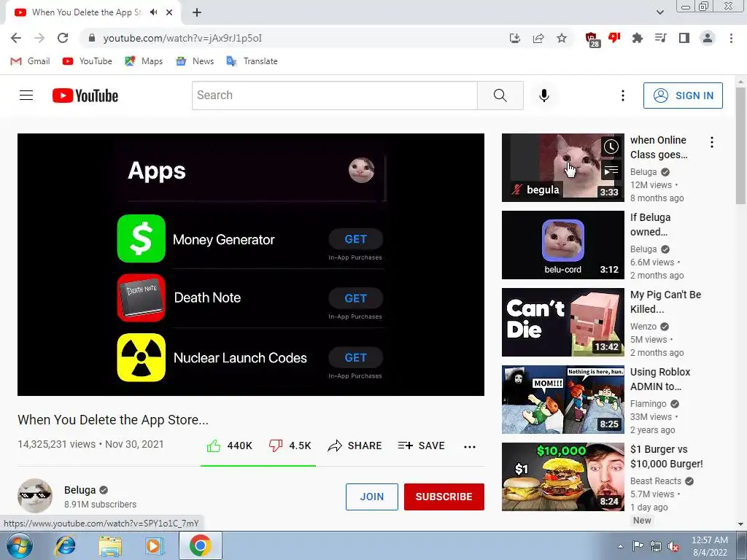The width and height of the screenshot is (747, 560).
Task: Launch Internet Explorer from the taskbar
Action: click(x=65, y=546)
